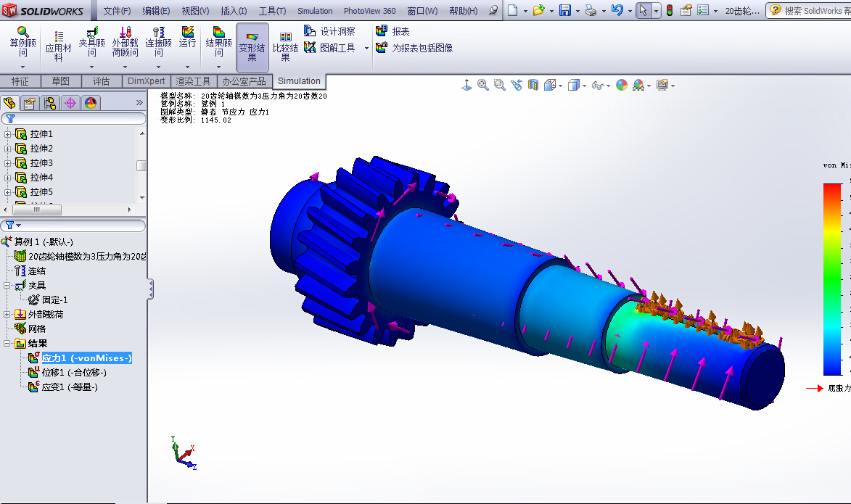Open the 外部载荷顾问 external loads advisor
This screenshot has height=504, width=851.
pyautogui.click(x=125, y=42)
